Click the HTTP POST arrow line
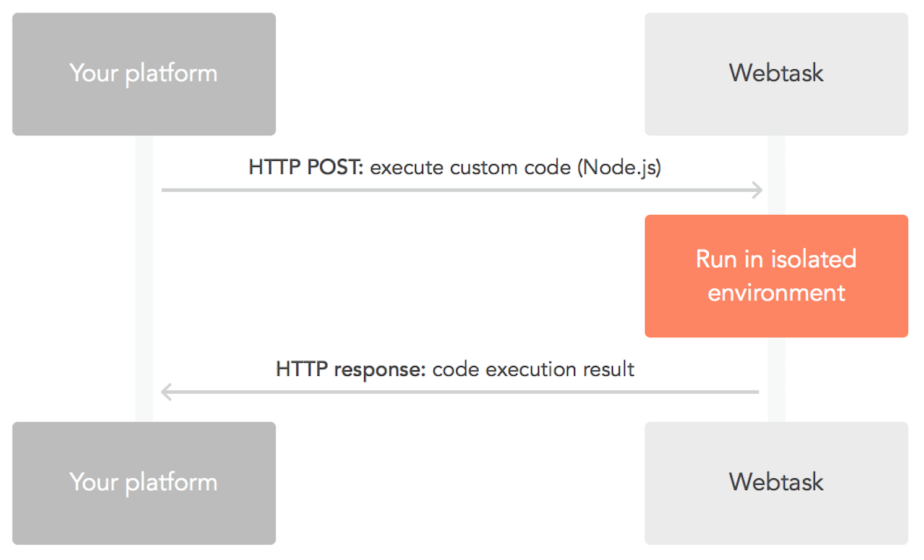 458,190
